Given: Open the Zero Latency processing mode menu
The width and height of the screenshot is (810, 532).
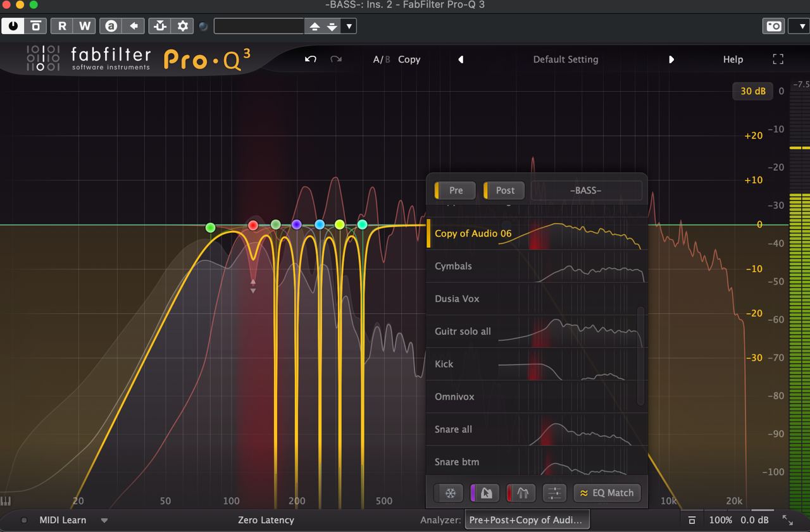Looking at the screenshot, I should coord(266,521).
